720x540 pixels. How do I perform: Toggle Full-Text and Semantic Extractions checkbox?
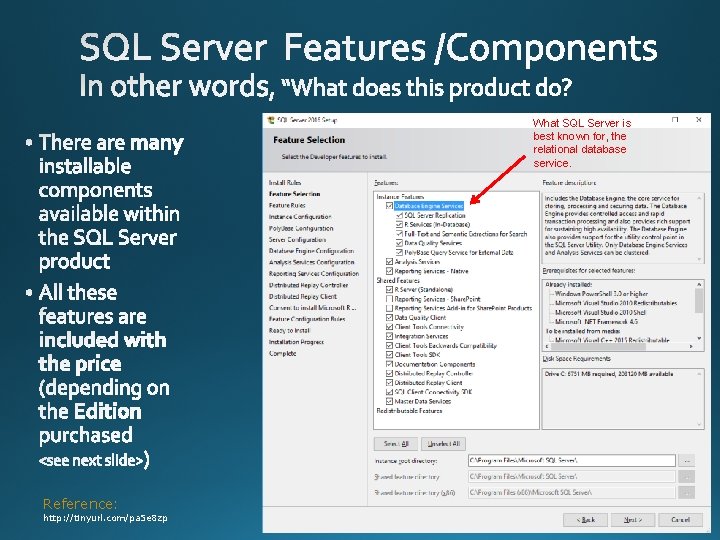pyautogui.click(x=399, y=234)
